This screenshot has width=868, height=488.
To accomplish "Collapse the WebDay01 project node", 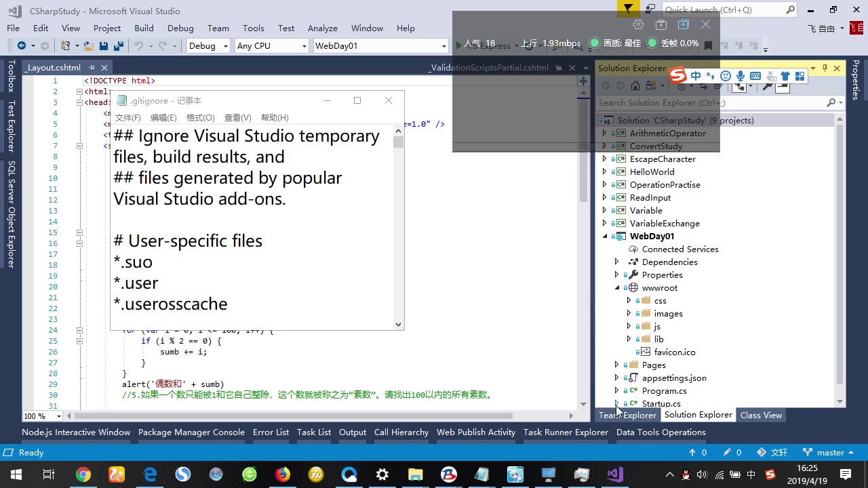I will (605, 236).
